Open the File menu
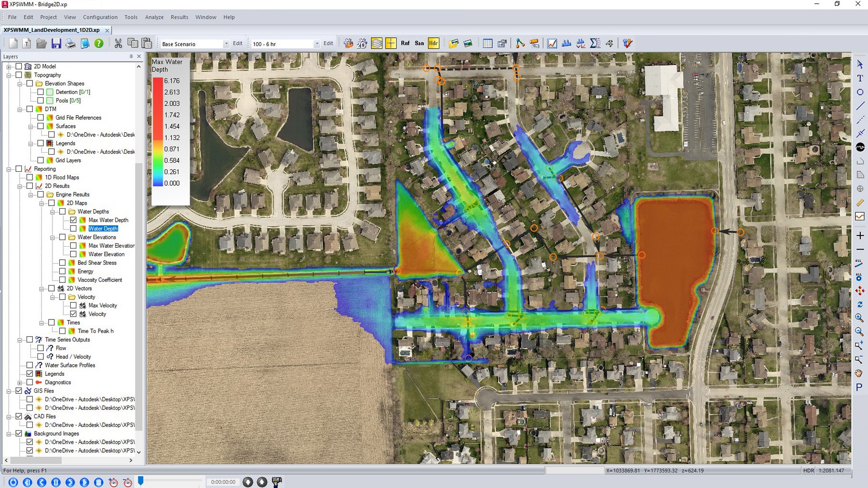868x488 pixels. (x=12, y=17)
